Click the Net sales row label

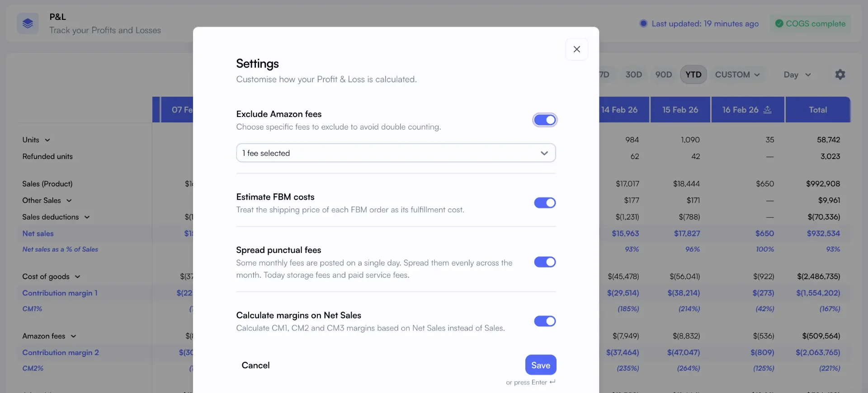[x=38, y=234]
